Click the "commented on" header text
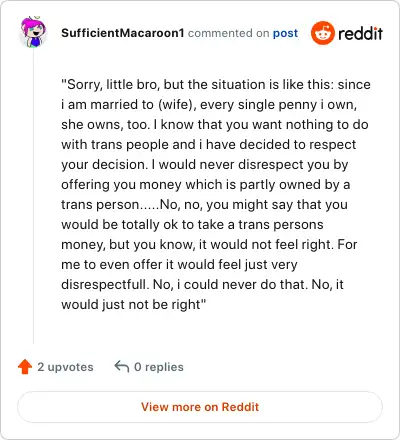This screenshot has width=400, height=440. pyautogui.click(x=228, y=33)
